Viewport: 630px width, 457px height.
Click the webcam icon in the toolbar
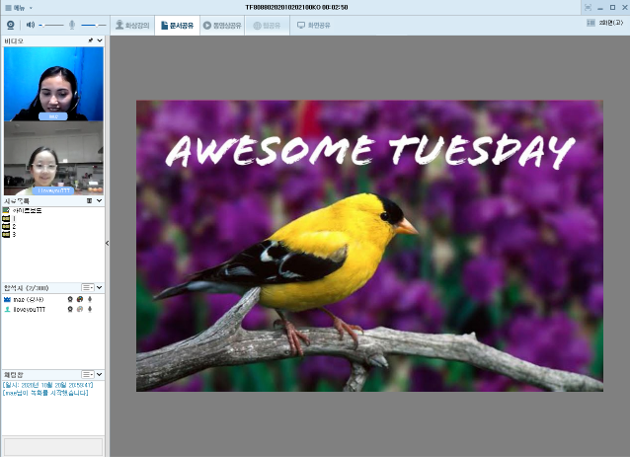click(x=11, y=24)
